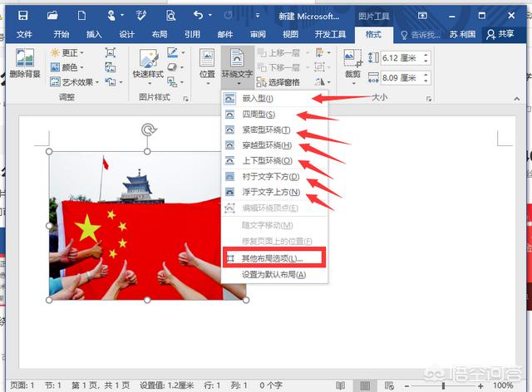Choose 紧密型环绕 tight wrap option

(x=274, y=130)
